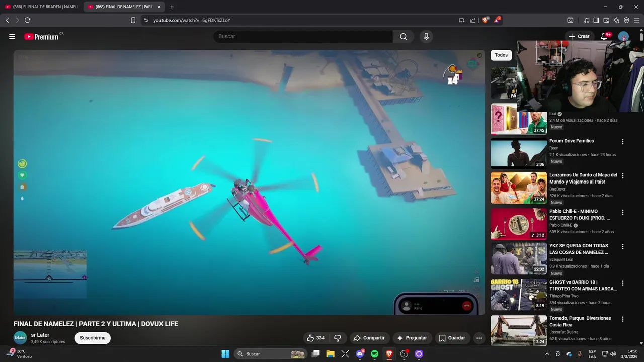The width and height of the screenshot is (644, 362).
Task: Open Brave VPN shield icon
Action: point(626,20)
